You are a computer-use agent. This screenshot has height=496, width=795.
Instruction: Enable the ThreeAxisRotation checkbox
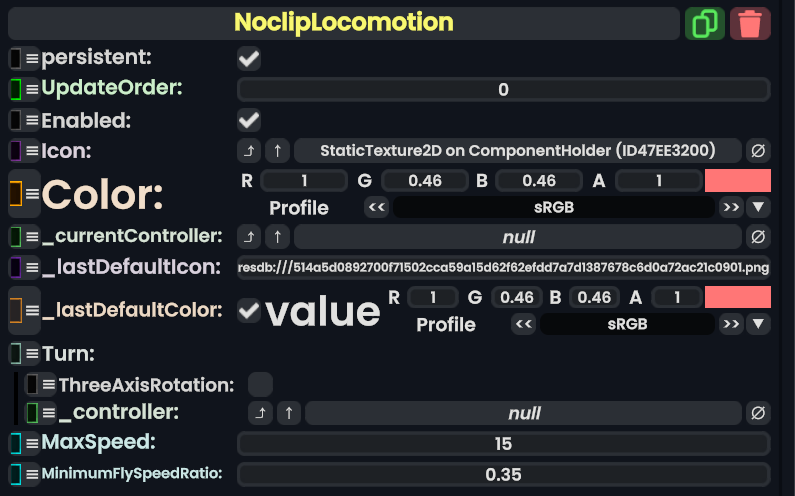[260, 384]
